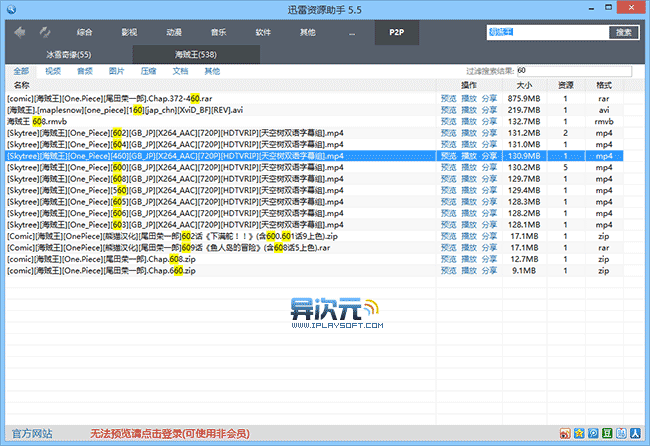Select the 全部 file type filter
Image resolution: width=650 pixels, height=446 pixels.
[x=21, y=71]
